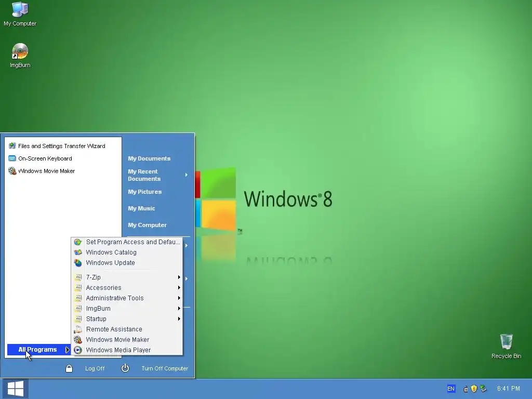Click the Windows Media Player icon

(x=78, y=350)
